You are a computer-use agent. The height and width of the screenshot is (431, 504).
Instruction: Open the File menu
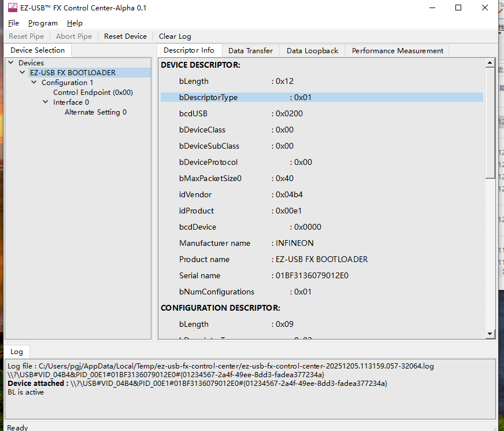point(13,23)
